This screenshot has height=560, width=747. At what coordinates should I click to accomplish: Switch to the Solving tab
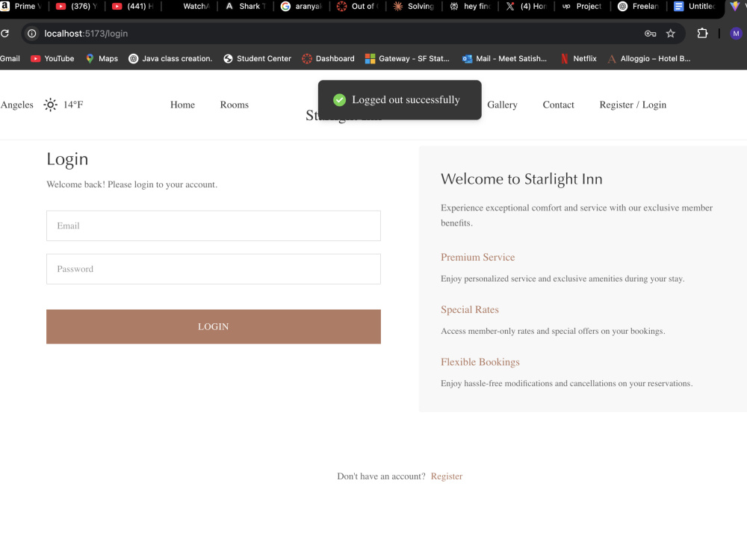414,6
